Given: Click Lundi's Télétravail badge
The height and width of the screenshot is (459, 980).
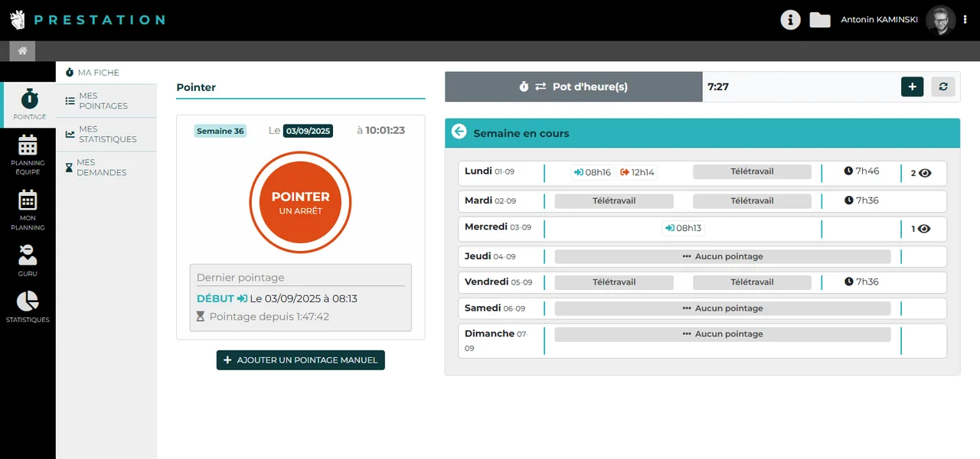Looking at the screenshot, I should tap(752, 171).
